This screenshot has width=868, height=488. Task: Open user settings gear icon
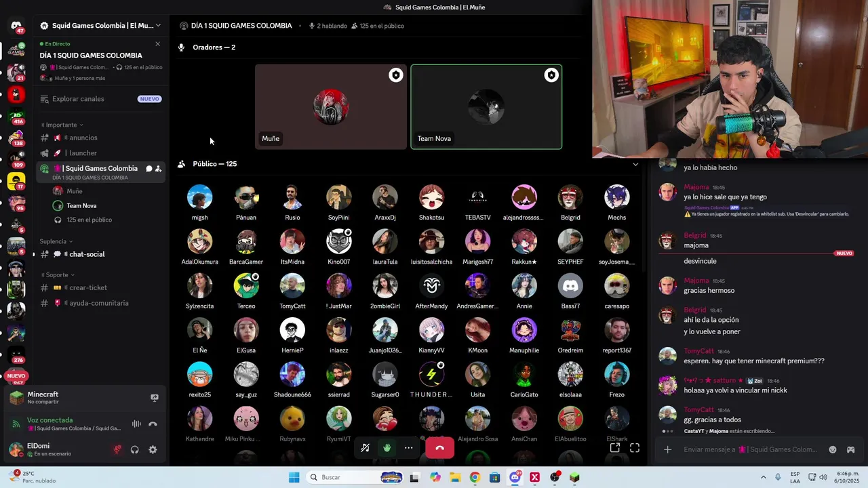[153, 449]
